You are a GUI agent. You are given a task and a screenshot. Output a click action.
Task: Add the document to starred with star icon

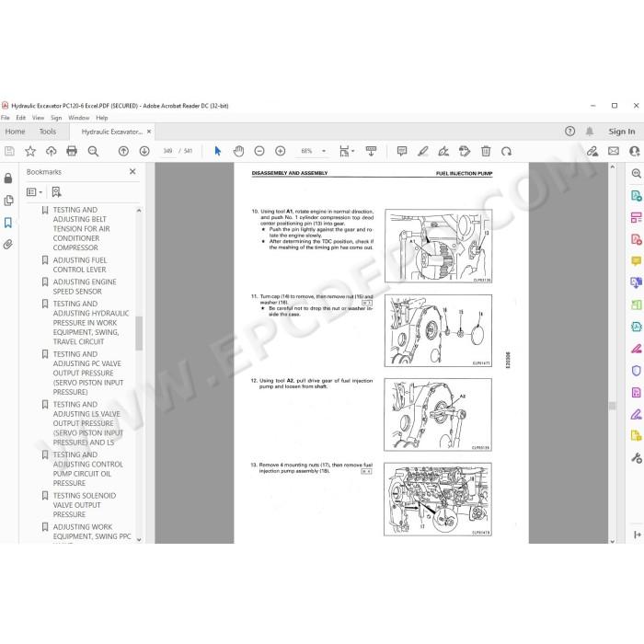click(x=30, y=151)
